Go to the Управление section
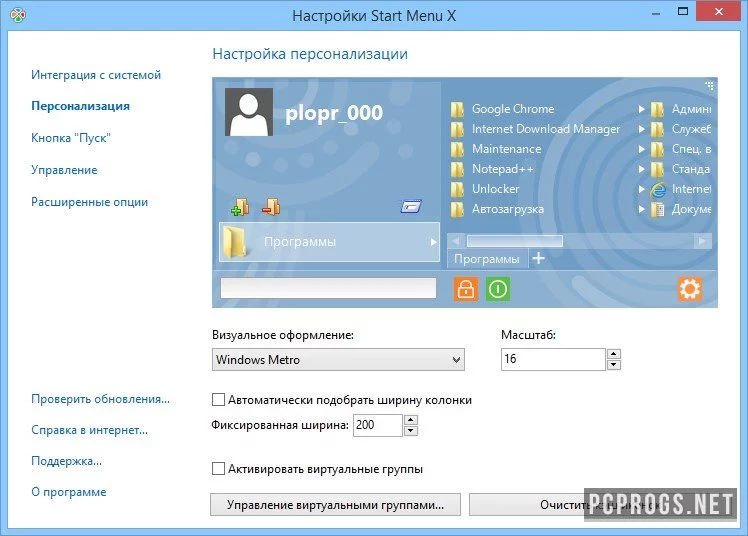The height and width of the screenshot is (536, 748). coord(64,170)
